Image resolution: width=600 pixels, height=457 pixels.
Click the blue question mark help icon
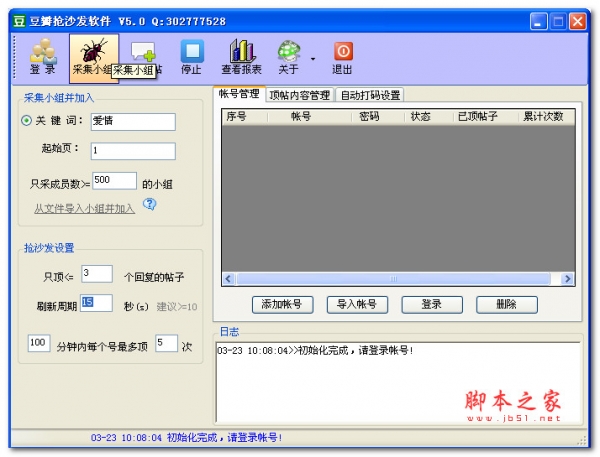click(x=150, y=204)
